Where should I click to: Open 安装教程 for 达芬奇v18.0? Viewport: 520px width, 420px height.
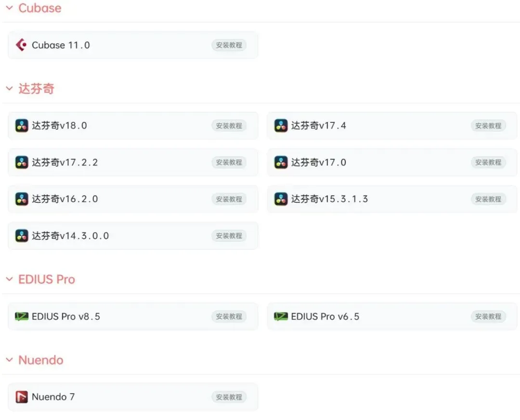click(x=229, y=126)
